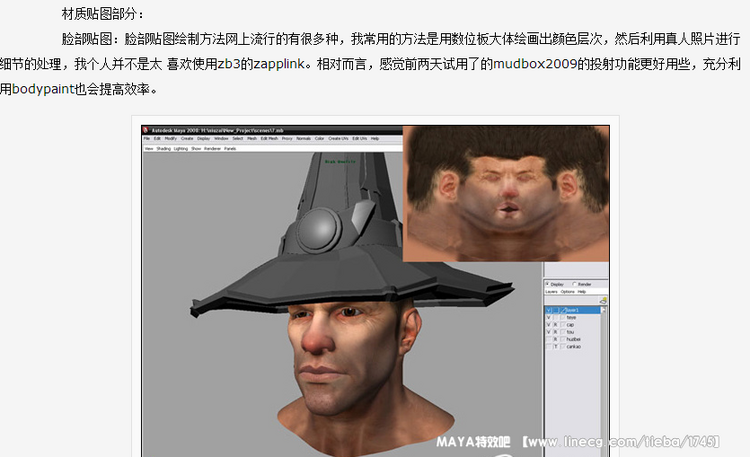The width and height of the screenshot is (750, 457).
Task: Open the Proxy menu
Action: 287,138
